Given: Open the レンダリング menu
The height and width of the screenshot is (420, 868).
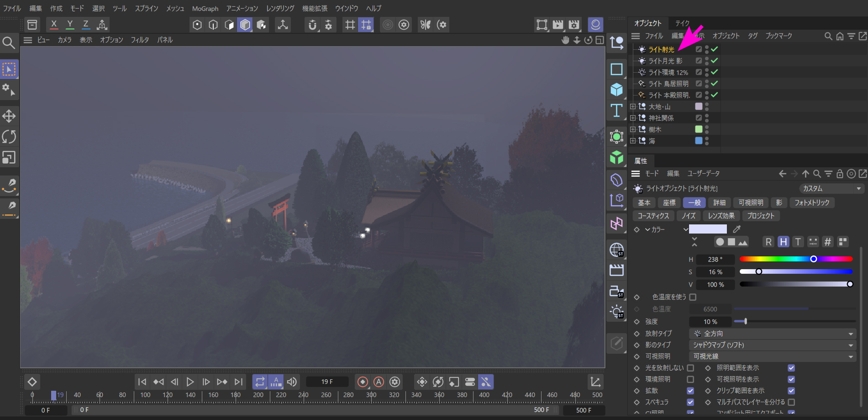Looking at the screenshot, I should tap(280, 8).
